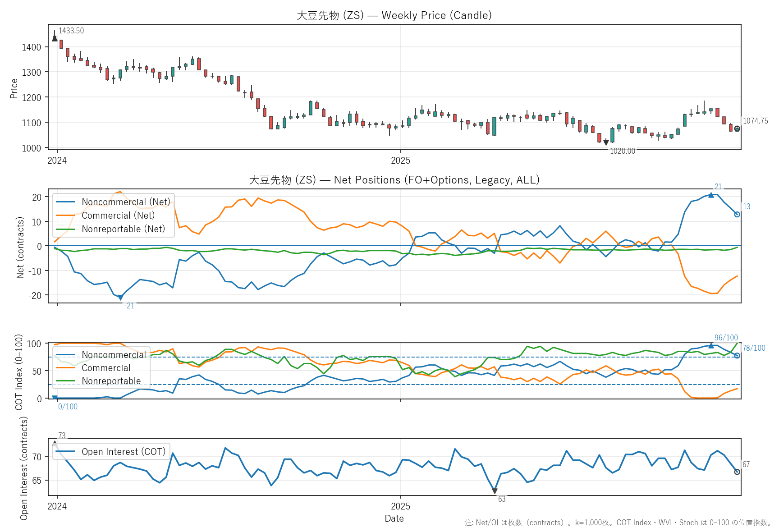Click the Noncommercial net trough marker at -21

pos(120,298)
